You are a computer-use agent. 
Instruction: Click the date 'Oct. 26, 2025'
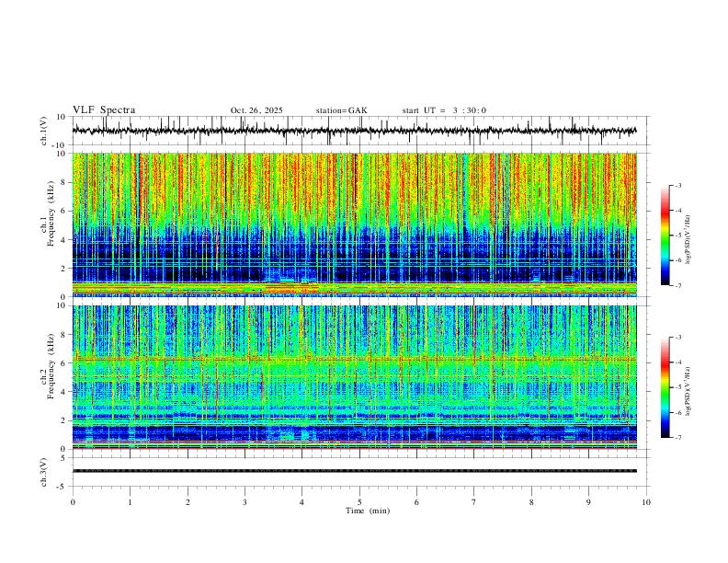pos(256,110)
